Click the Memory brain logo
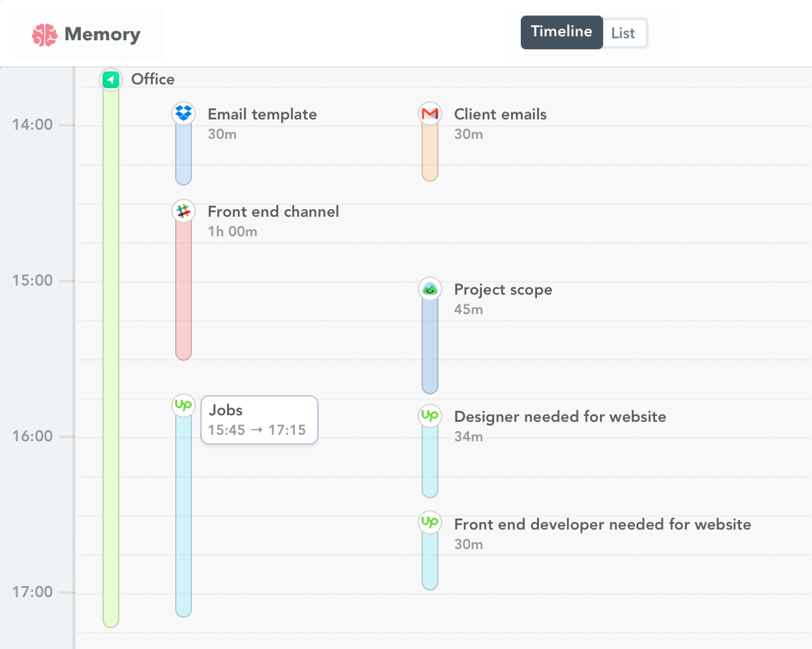Screen dimensions: 812x649 tap(45, 34)
